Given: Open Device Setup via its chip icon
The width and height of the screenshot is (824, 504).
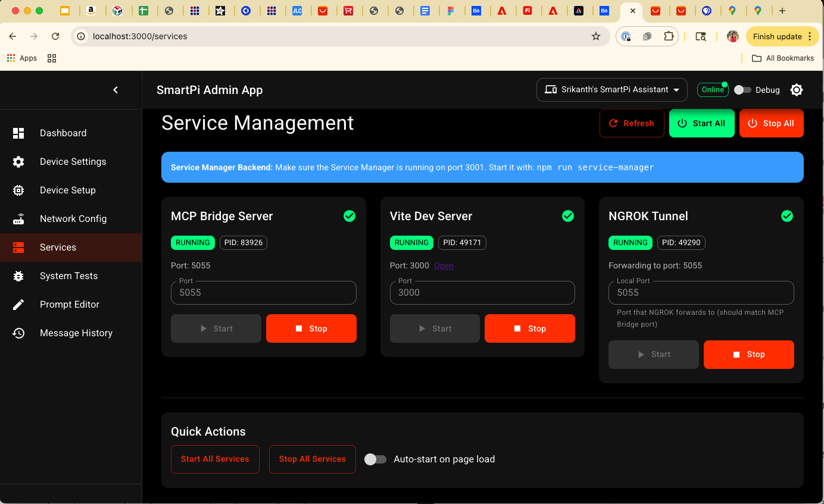Looking at the screenshot, I should tap(18, 190).
